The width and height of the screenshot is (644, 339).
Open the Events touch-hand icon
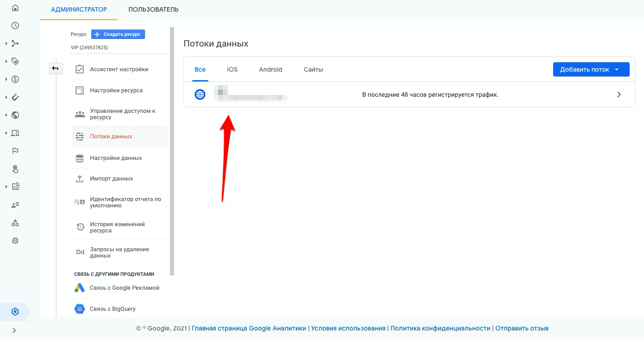click(15, 169)
